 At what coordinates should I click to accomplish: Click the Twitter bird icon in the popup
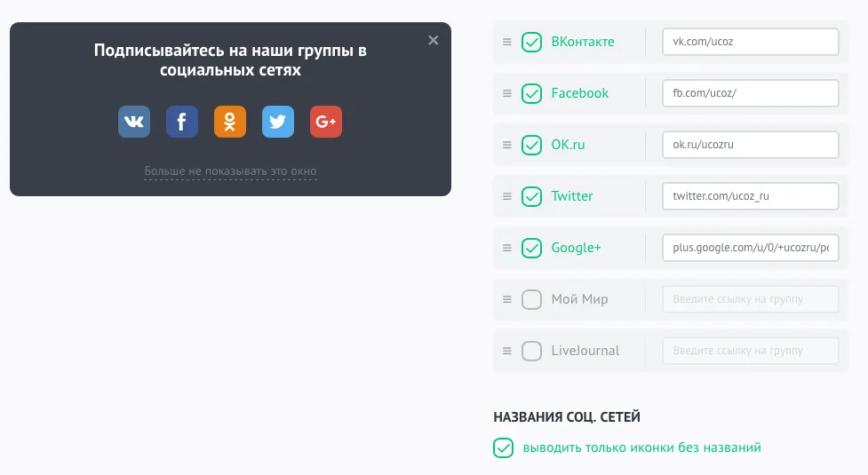point(278,122)
